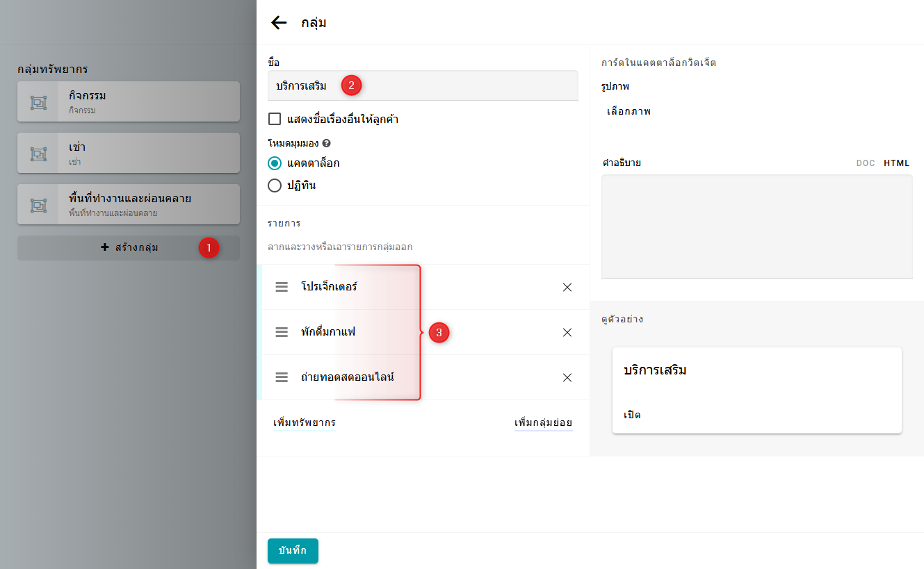924x569 pixels.
Task: Click เลือกภาพ to choose an image
Action: click(629, 111)
